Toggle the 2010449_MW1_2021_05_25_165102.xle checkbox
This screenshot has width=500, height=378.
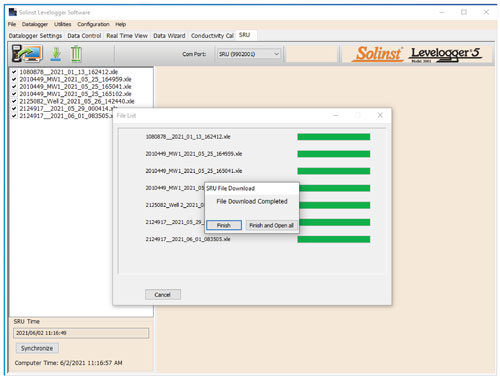pyautogui.click(x=14, y=94)
